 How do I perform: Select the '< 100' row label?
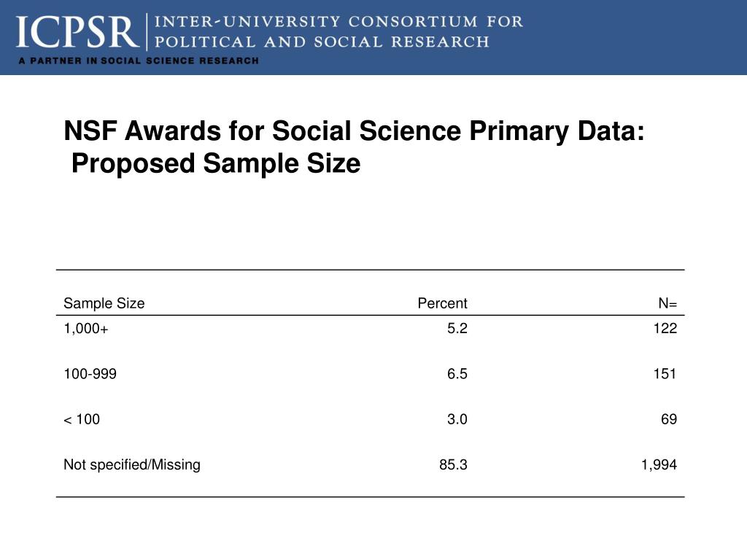tap(82, 419)
